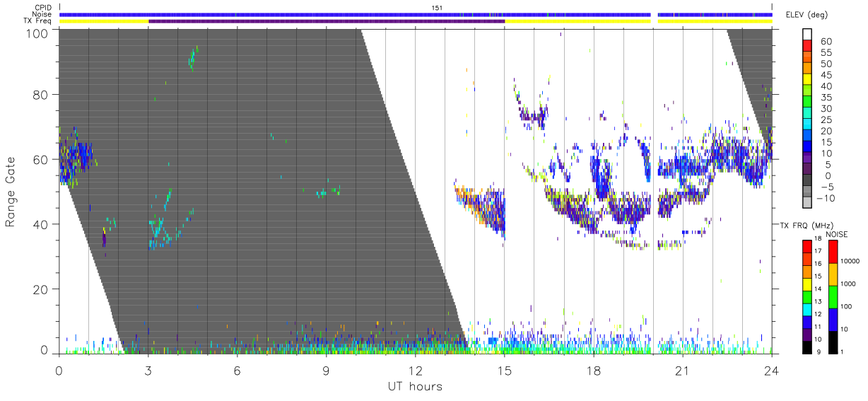Click the '9' label on the TX FRQ legend

[x=819, y=351]
